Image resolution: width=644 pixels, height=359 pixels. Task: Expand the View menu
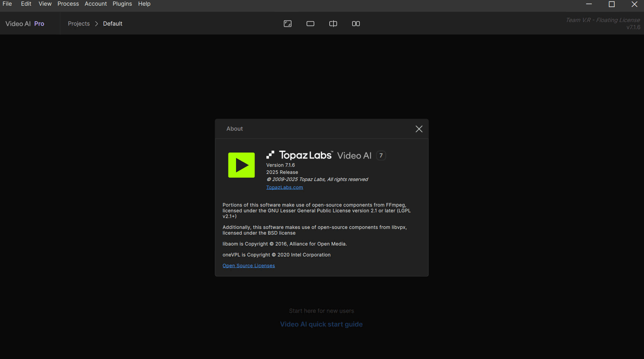coord(45,4)
